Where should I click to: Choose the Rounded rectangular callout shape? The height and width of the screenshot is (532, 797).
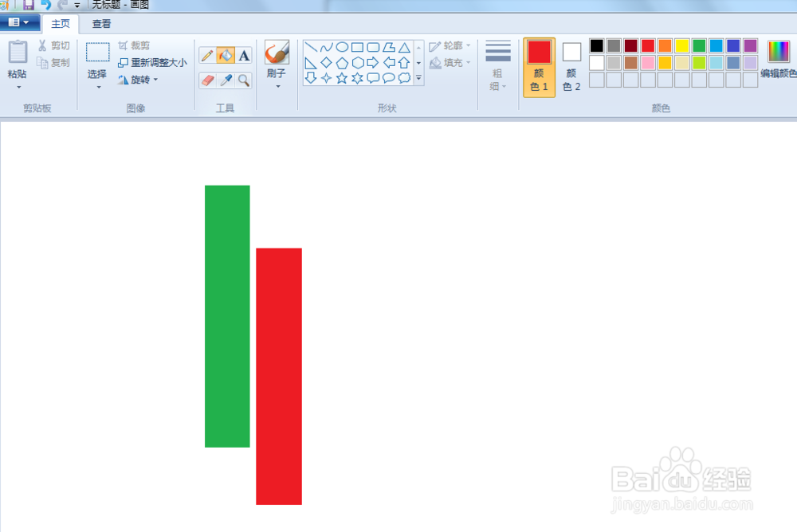tap(373, 78)
